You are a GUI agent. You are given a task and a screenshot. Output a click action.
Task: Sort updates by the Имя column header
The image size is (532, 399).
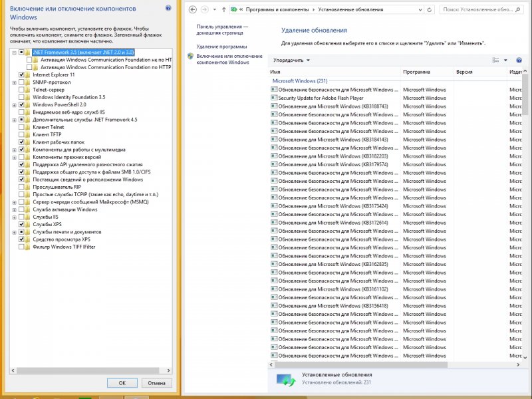click(x=334, y=72)
